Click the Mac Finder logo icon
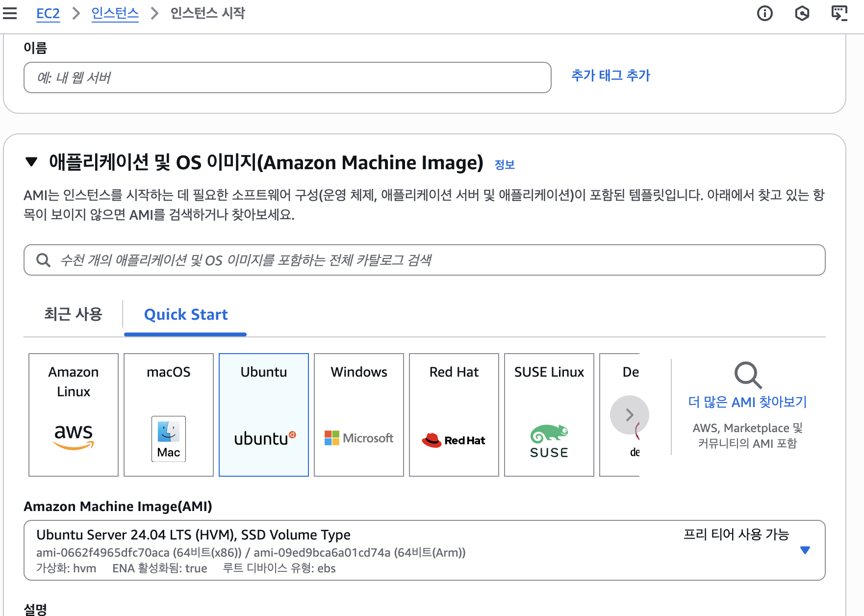This screenshot has width=864, height=616. pos(169,439)
